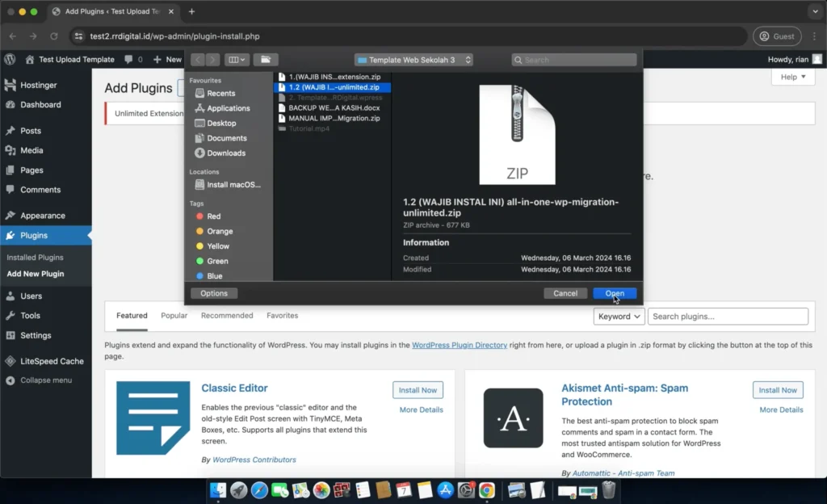Viewport: 827px width, 504px height.
Task: Click the Search plugins input field
Action: 727,317
